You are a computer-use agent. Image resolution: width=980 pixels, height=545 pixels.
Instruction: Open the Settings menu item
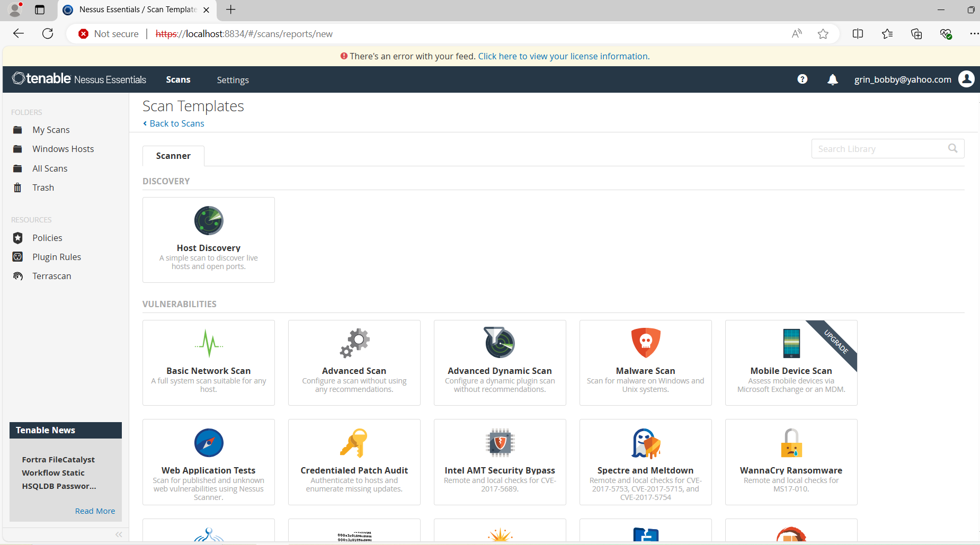click(x=233, y=79)
